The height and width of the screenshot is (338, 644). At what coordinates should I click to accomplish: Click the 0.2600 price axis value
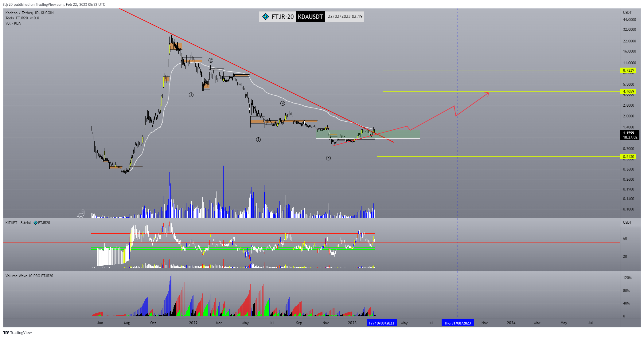coord(628,179)
